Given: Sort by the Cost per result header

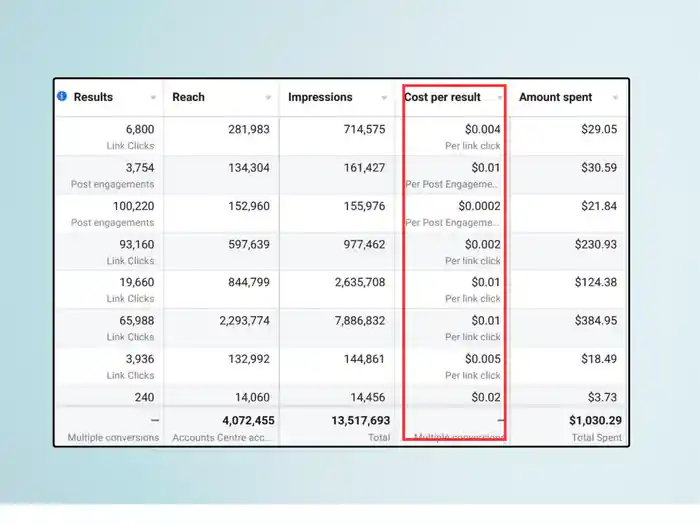Looking at the screenshot, I should pyautogui.click(x=442, y=97).
